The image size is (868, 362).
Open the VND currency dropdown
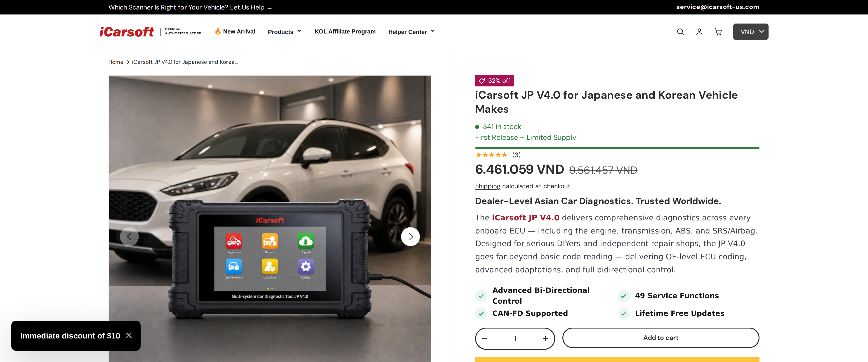point(750,32)
